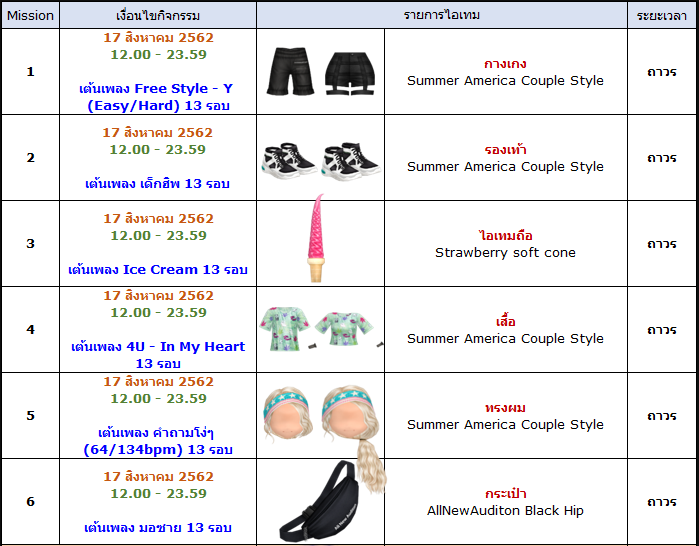This screenshot has height=546, width=699.
Task: Click the เต้นเพลง เด็กฮิพ 13 รอบ text
Action: click(x=158, y=184)
